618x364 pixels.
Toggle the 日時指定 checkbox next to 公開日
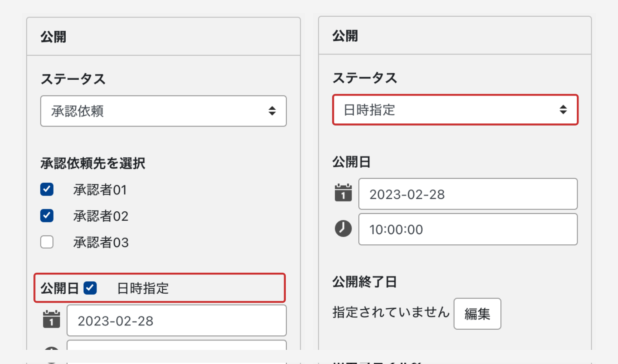click(x=90, y=288)
